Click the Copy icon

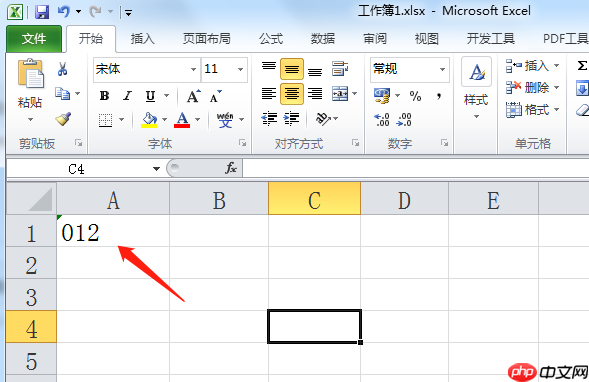pyautogui.click(x=62, y=94)
